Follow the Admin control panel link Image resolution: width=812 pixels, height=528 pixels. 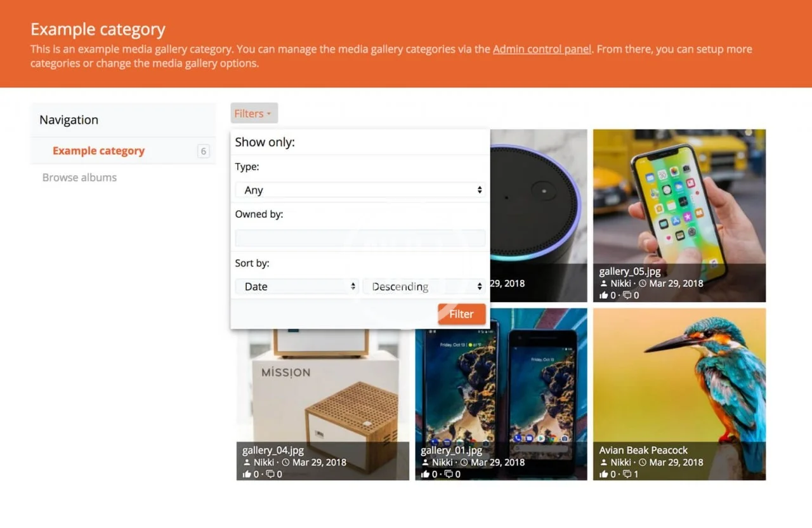click(542, 49)
